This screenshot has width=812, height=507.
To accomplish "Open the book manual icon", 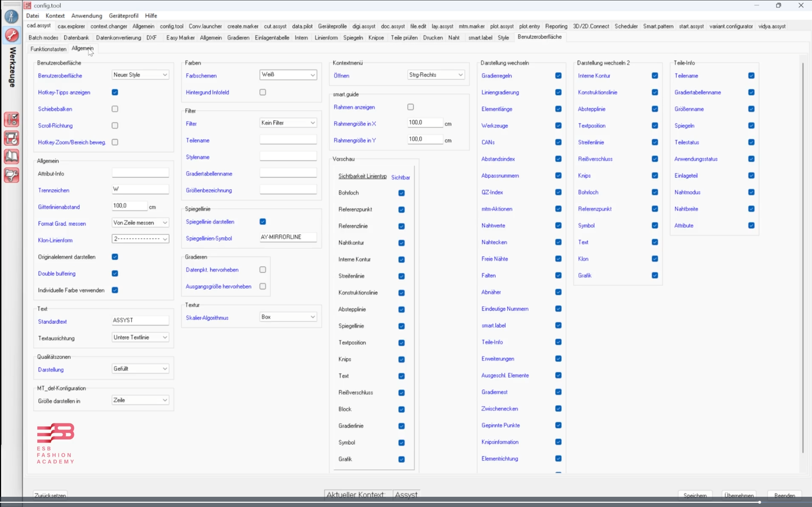I will (x=11, y=157).
